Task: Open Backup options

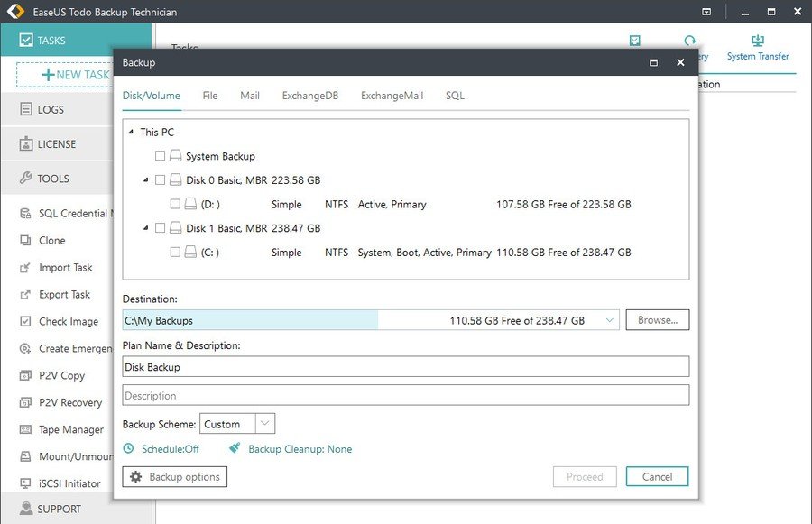Action: click(x=175, y=476)
